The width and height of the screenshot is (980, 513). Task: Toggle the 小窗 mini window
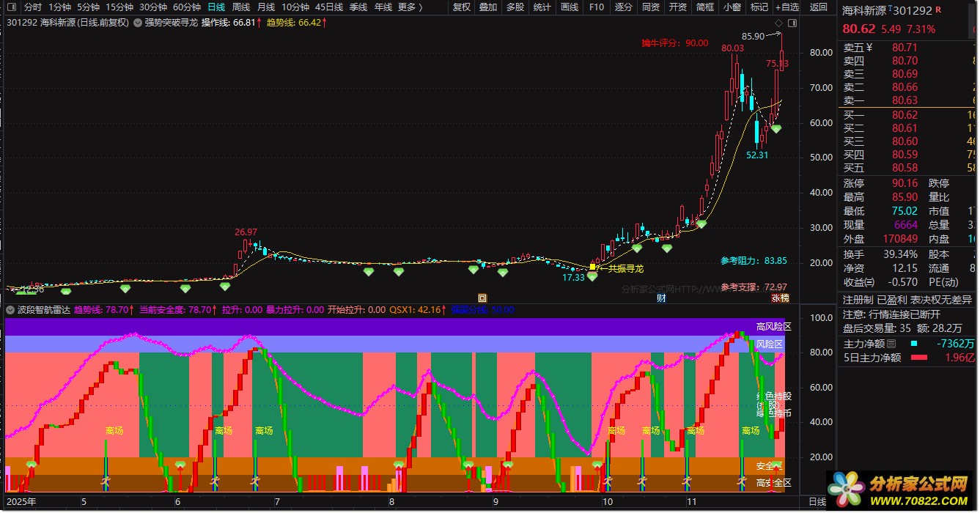(732, 7)
